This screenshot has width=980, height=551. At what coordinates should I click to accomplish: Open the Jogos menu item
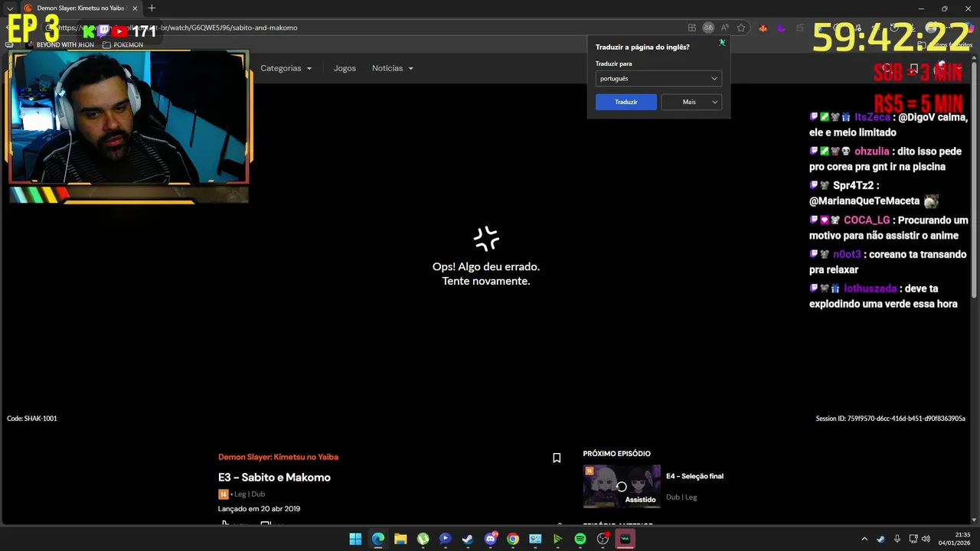tap(345, 68)
